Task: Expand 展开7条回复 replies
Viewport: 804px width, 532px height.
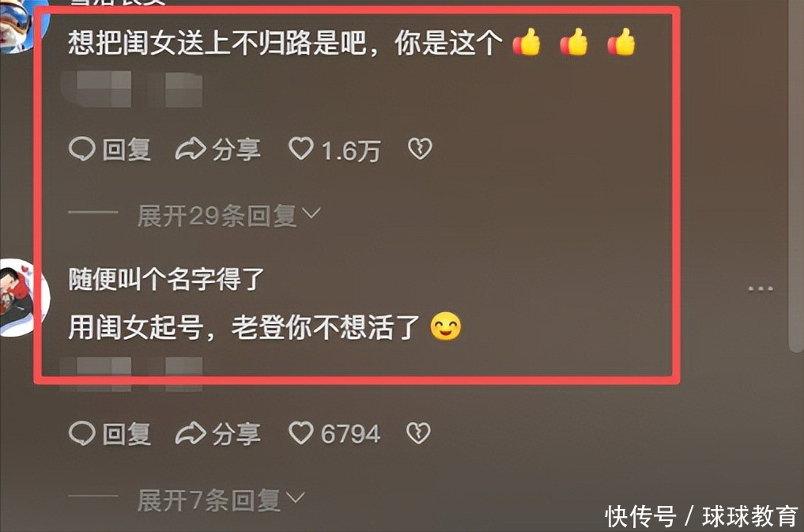Action: pos(221,500)
